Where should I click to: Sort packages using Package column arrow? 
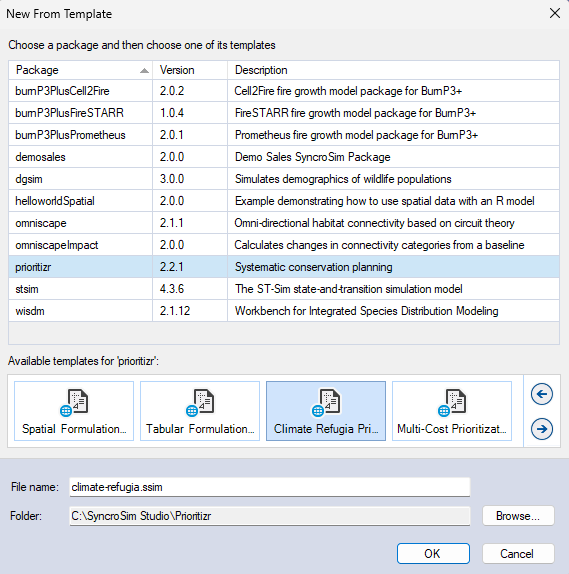tap(145, 71)
